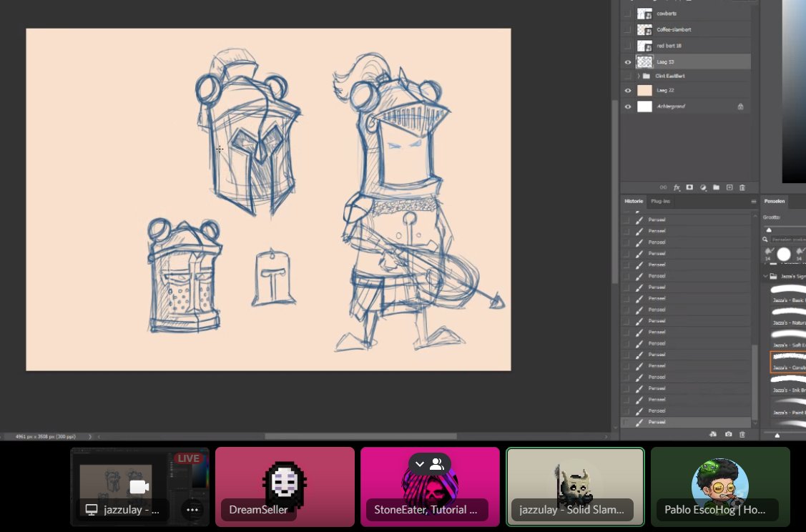Focus DreamSeller's call tile
Screen dimensions: 806x532
285,487
